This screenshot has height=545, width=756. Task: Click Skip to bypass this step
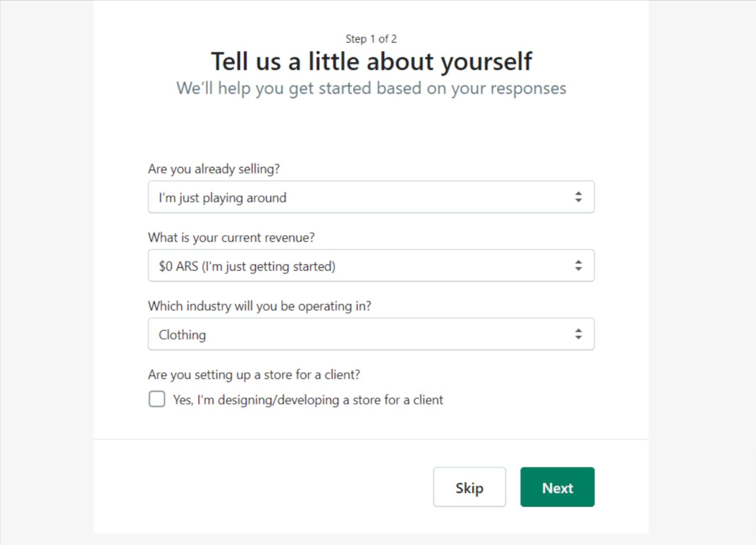coord(469,487)
